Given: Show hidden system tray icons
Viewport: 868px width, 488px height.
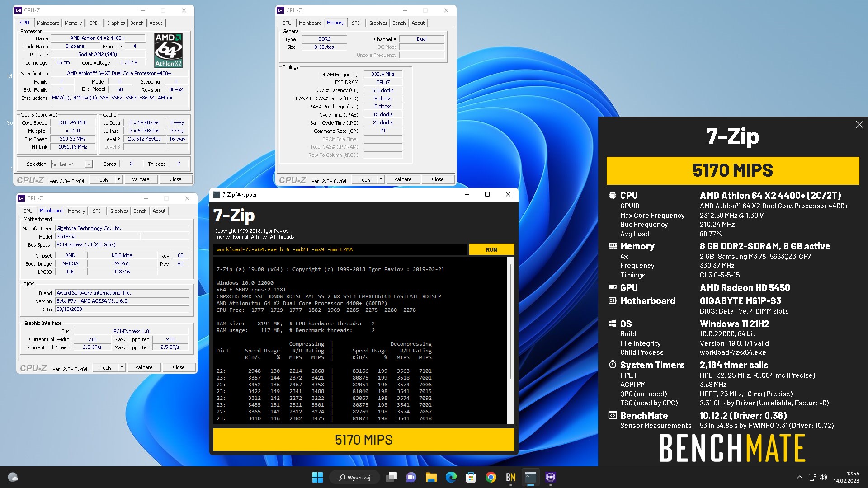Looking at the screenshot, I should pyautogui.click(x=799, y=477).
